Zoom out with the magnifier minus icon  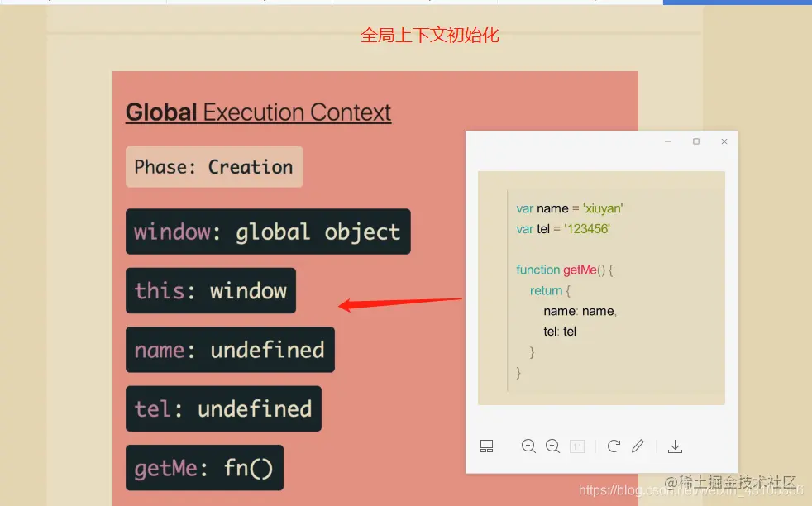(552, 446)
